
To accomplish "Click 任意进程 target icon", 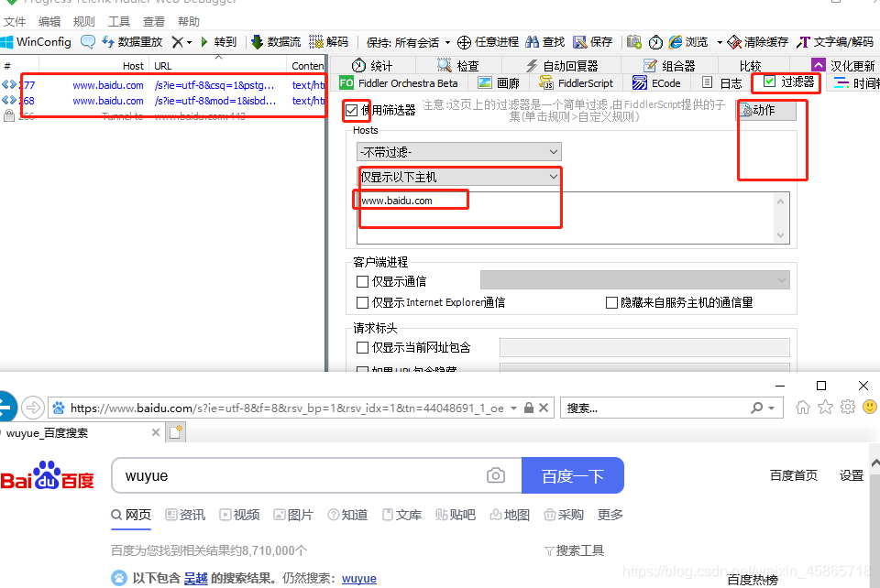I will coord(488,42).
